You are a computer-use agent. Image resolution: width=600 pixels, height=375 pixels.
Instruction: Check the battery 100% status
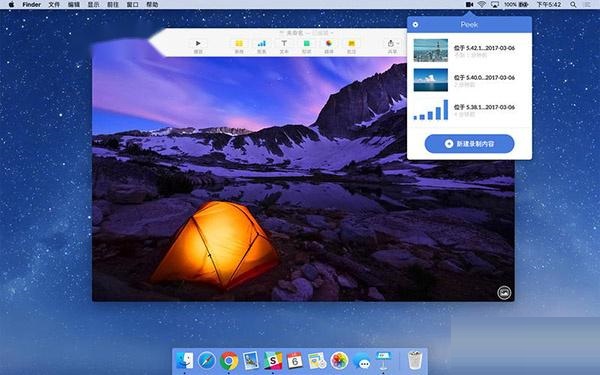516,5
